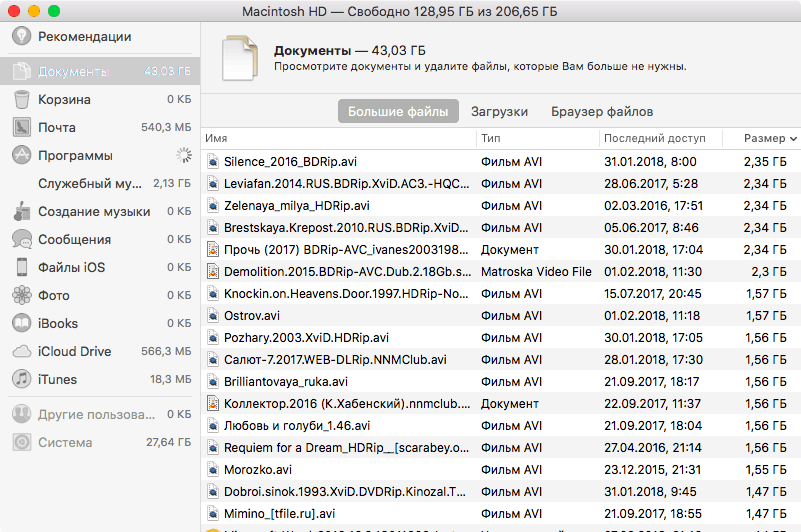801x532 pixels.
Task: Sort by the Имя column header
Action: (x=339, y=138)
